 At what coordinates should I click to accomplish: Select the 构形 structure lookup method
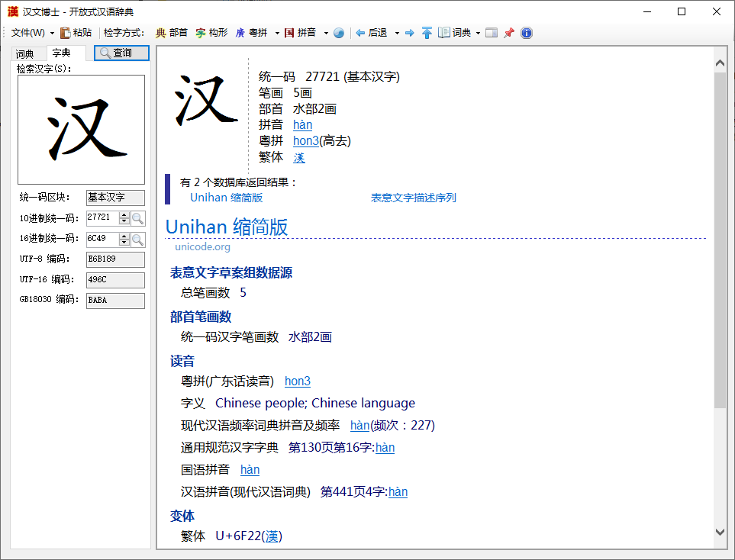211,33
